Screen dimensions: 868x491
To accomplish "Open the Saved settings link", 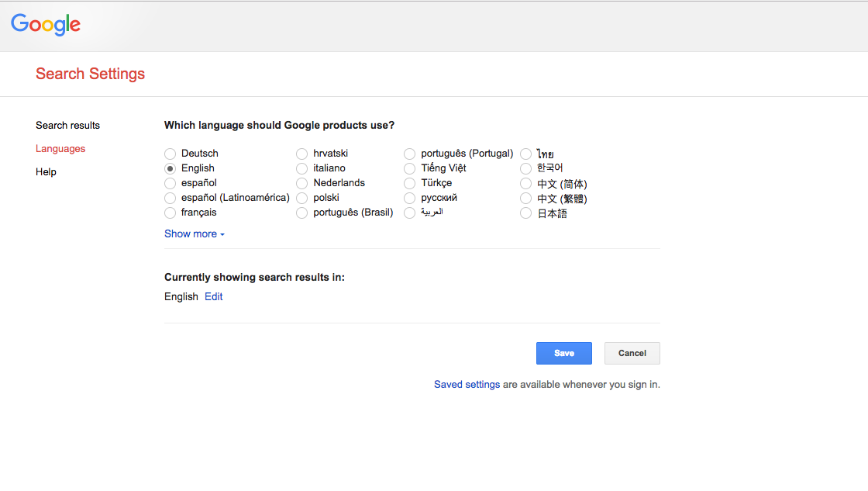I will 467,385.
